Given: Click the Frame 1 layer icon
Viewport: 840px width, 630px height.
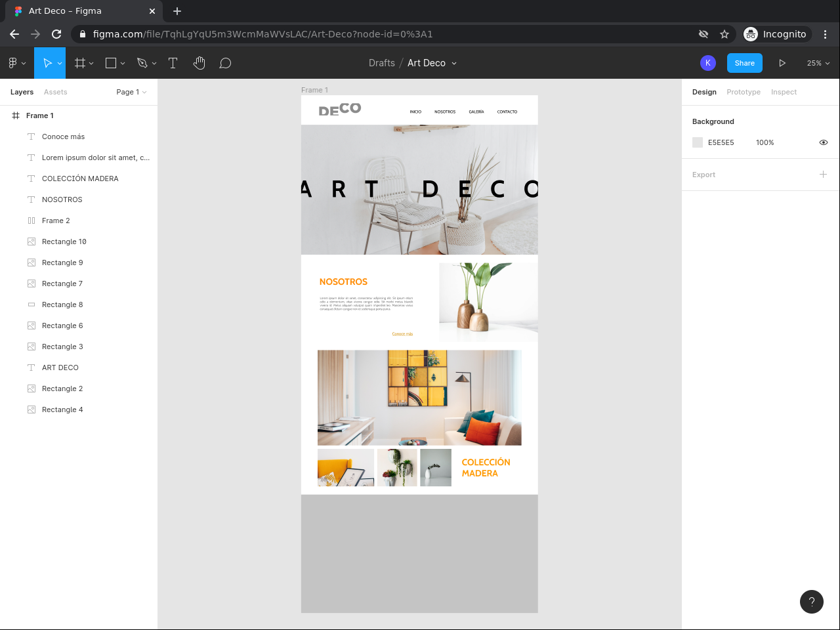Looking at the screenshot, I should [x=16, y=115].
